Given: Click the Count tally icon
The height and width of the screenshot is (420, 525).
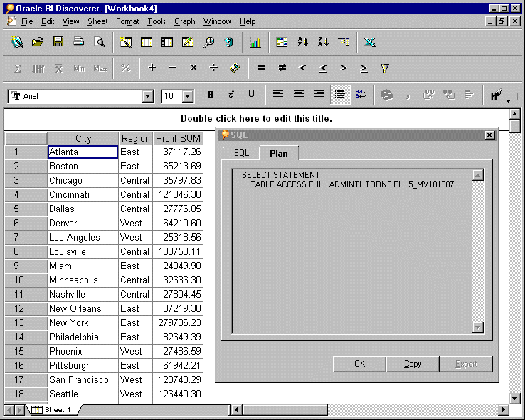Looking at the screenshot, I should [x=38, y=68].
